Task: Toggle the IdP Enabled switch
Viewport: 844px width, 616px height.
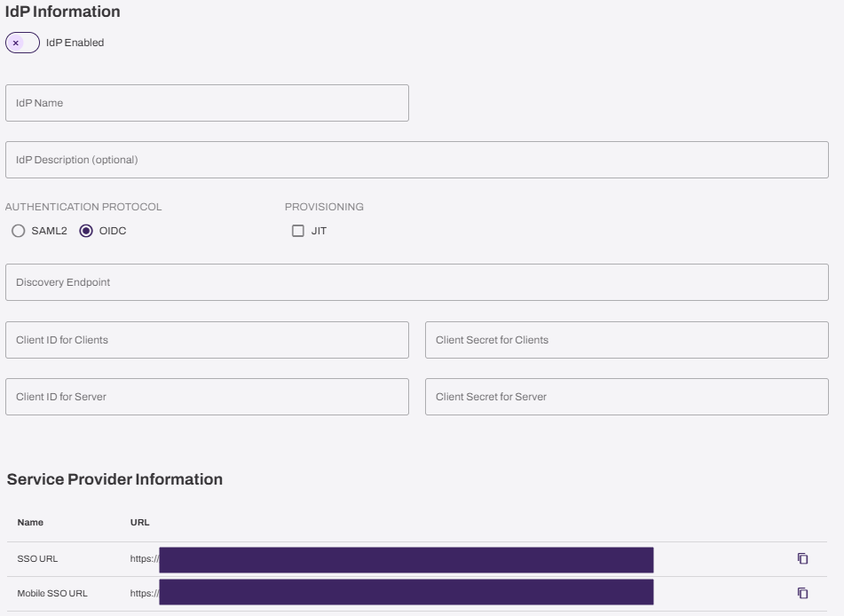Action: [22, 43]
